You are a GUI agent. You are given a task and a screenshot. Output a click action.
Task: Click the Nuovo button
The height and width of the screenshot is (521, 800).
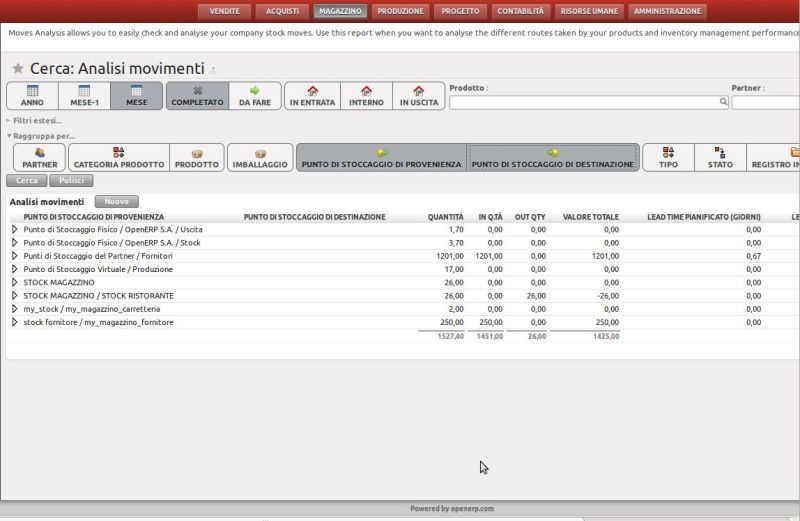pyautogui.click(x=116, y=202)
